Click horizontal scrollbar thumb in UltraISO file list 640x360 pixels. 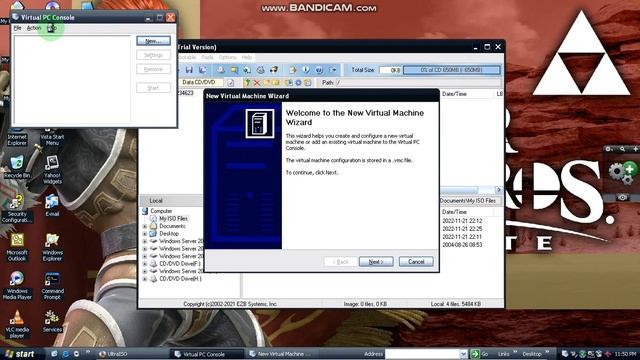pyautogui.click(x=459, y=190)
